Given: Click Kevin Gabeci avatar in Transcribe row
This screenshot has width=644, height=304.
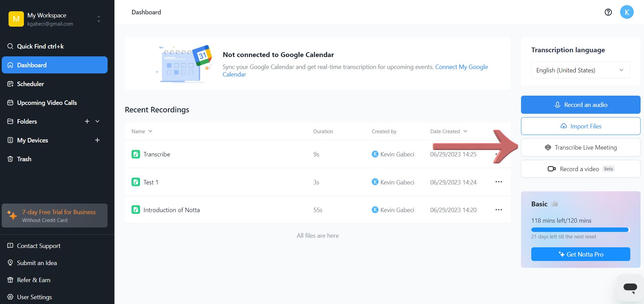Looking at the screenshot, I should (x=375, y=154).
